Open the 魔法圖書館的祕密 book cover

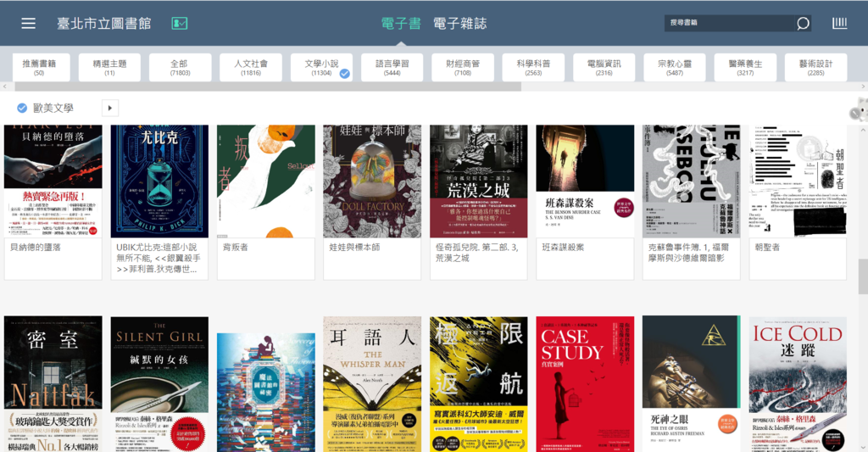(265, 392)
